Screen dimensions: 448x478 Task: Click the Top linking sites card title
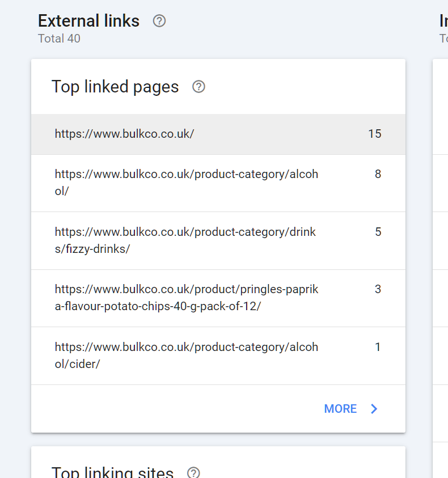click(112, 472)
